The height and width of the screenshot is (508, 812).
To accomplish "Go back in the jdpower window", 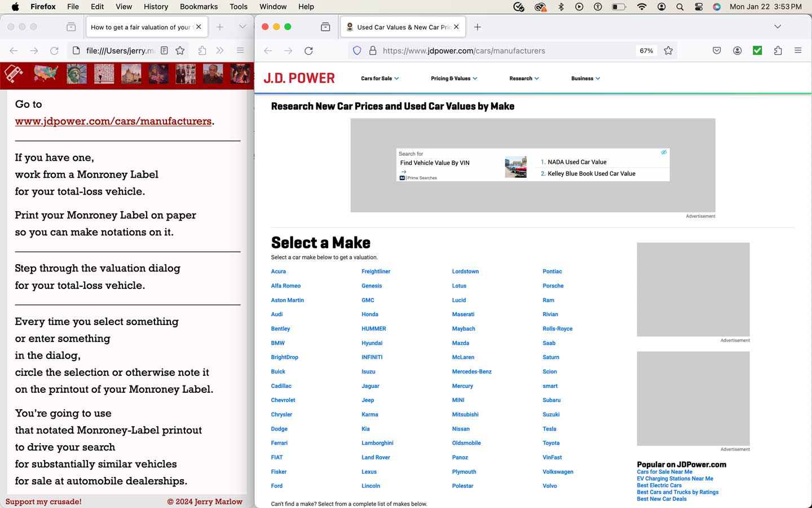I will coord(268,51).
